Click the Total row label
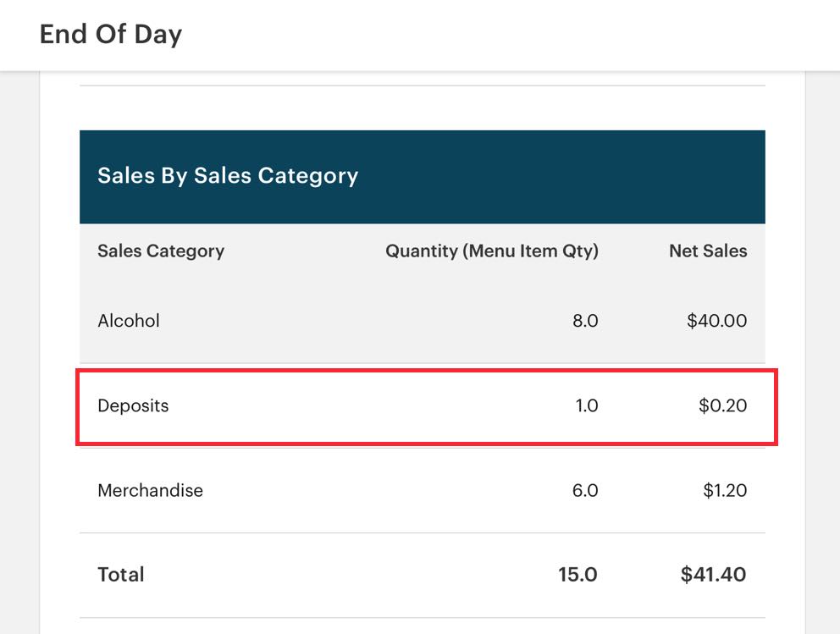Screen dimensions: 840x634 [120, 575]
